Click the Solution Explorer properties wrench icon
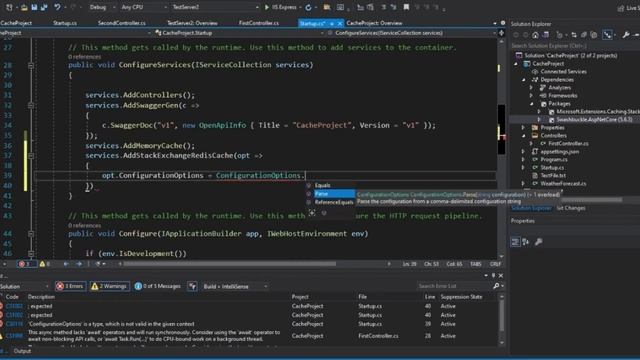This screenshot has width=640, height=360. tap(626, 35)
